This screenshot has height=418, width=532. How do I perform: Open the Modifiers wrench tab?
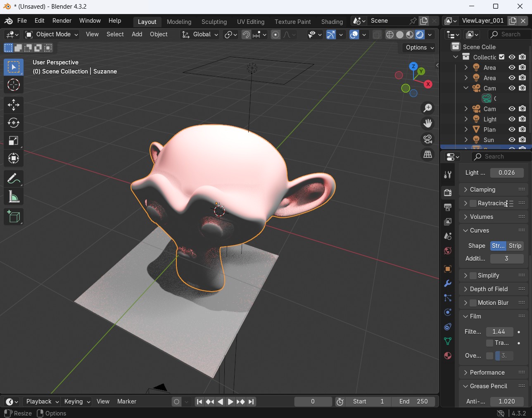[x=448, y=283]
